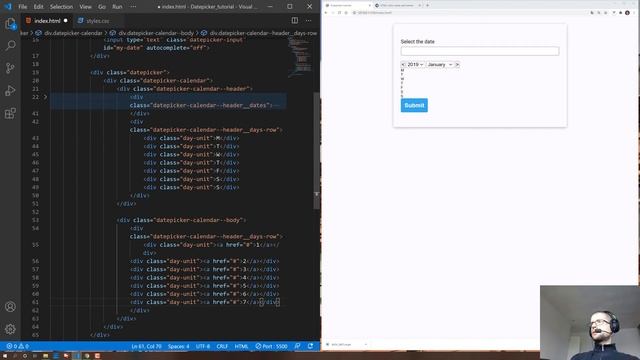Image resolution: width=640 pixels, height=360 pixels.
Task: Open the Manage gear in VS Code
Action: click(10, 329)
